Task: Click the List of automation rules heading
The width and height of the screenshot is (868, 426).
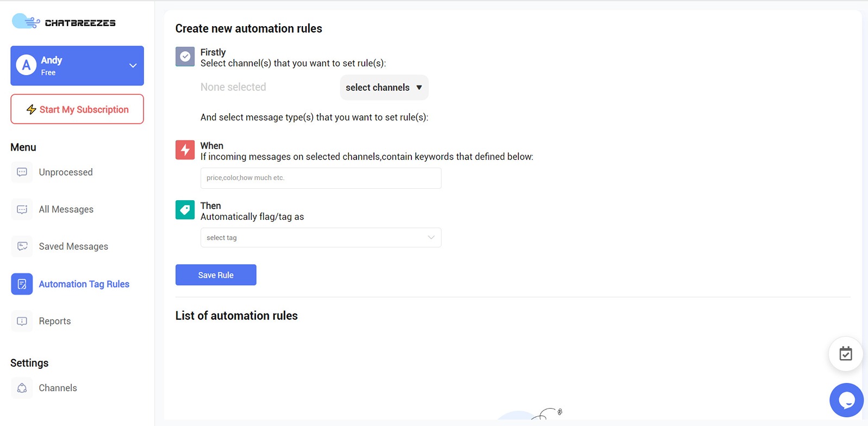Action: pyautogui.click(x=236, y=316)
